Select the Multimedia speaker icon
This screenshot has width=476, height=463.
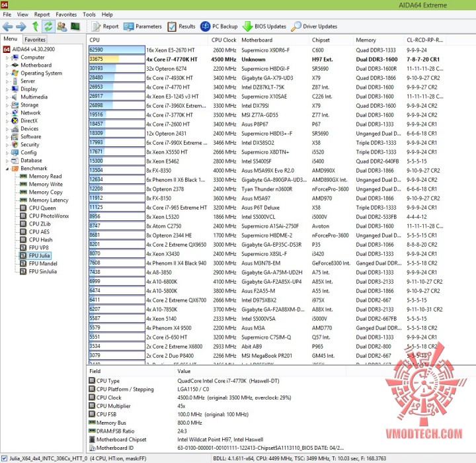[15, 97]
